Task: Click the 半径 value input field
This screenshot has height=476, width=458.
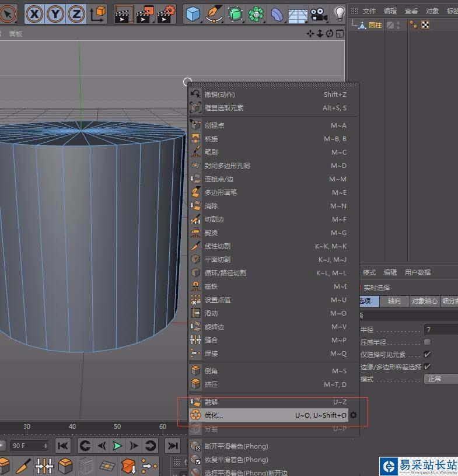Action: [x=440, y=330]
